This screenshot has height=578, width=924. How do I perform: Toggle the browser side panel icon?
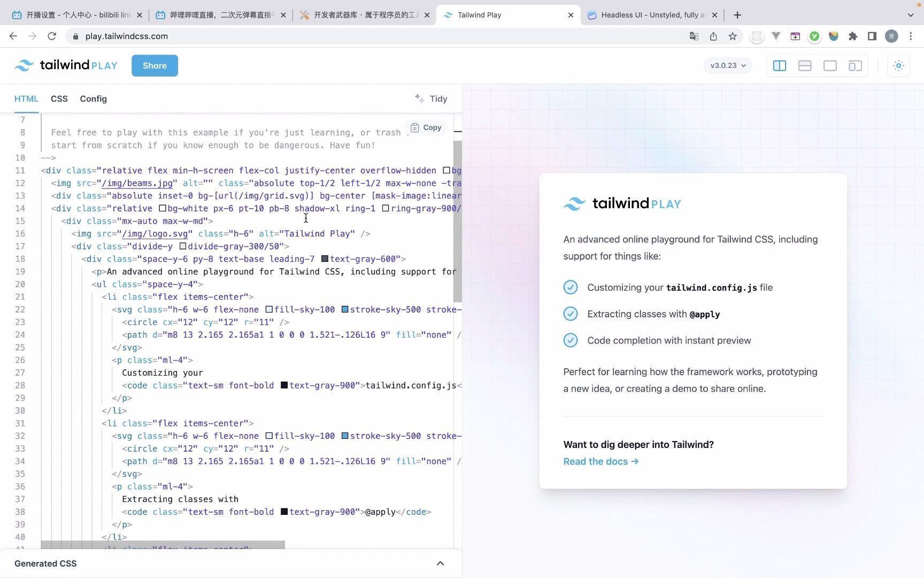872,36
